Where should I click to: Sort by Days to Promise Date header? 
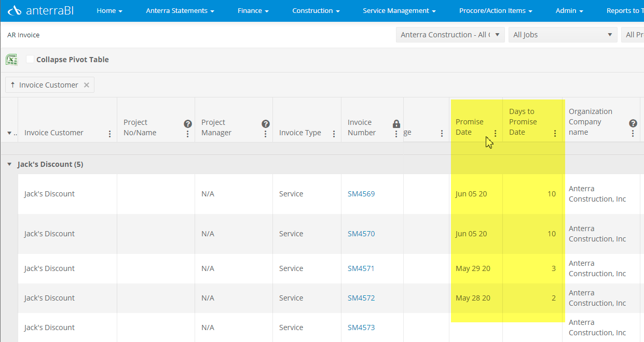[x=523, y=122]
